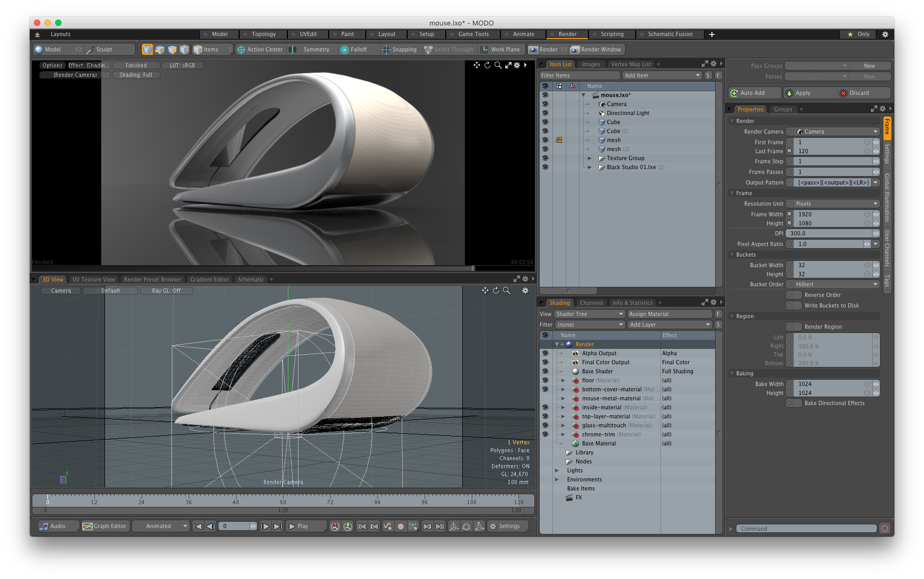Toggle visibility of Camera item
Viewport: 924px width, 579px height.
click(545, 104)
